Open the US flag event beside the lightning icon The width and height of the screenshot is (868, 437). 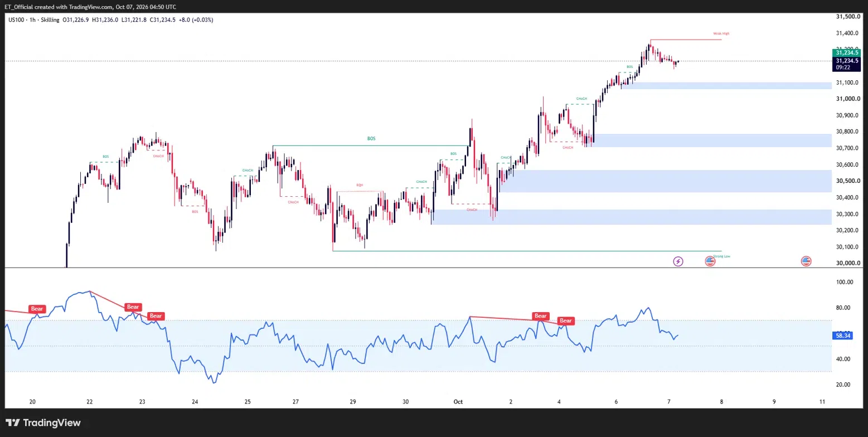click(710, 261)
